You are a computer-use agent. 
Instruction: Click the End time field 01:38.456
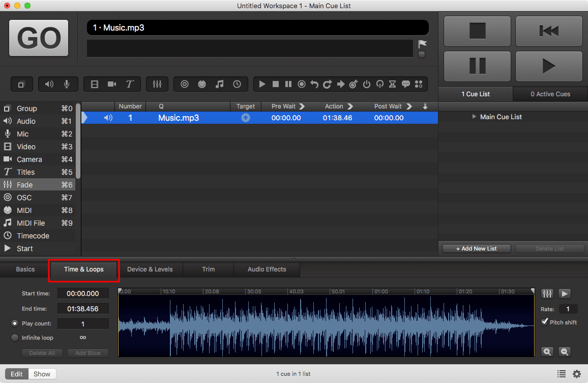coord(83,309)
